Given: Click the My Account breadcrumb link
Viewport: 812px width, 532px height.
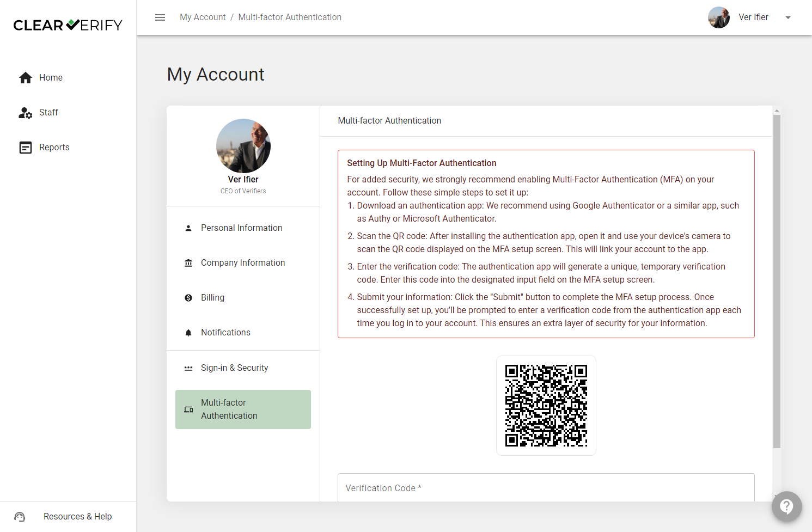Looking at the screenshot, I should point(203,17).
